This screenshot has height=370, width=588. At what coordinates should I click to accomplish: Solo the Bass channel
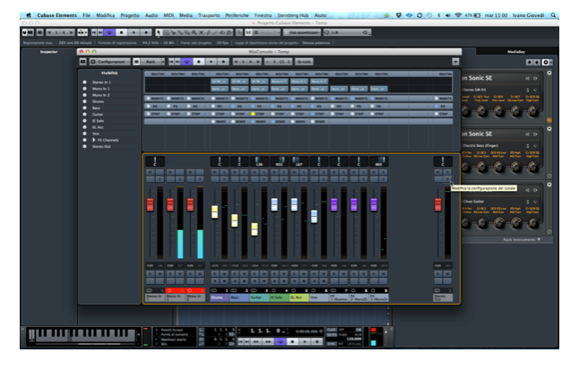click(244, 172)
